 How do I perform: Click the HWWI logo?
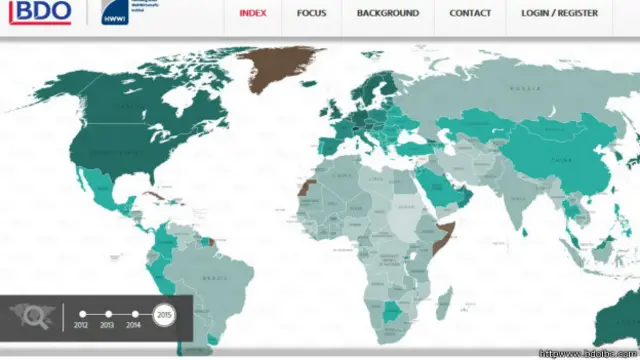coord(115,12)
